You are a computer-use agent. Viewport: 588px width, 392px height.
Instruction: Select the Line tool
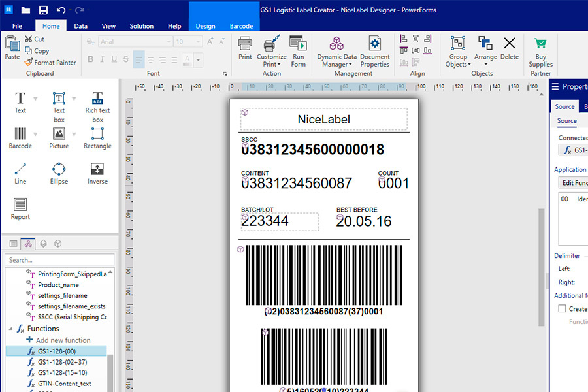20,173
